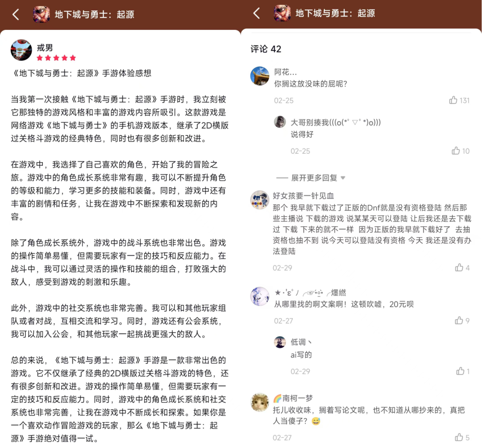Open 南柯一梦's cat avatar

tap(260, 402)
